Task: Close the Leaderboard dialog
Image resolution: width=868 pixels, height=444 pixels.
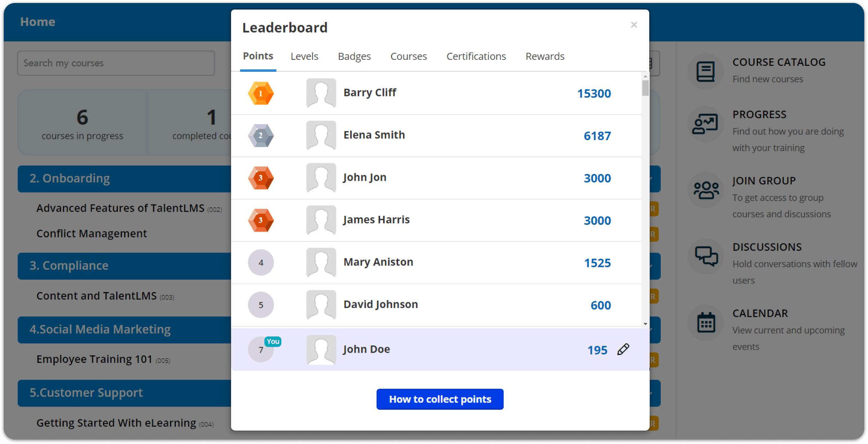Action: point(634,25)
